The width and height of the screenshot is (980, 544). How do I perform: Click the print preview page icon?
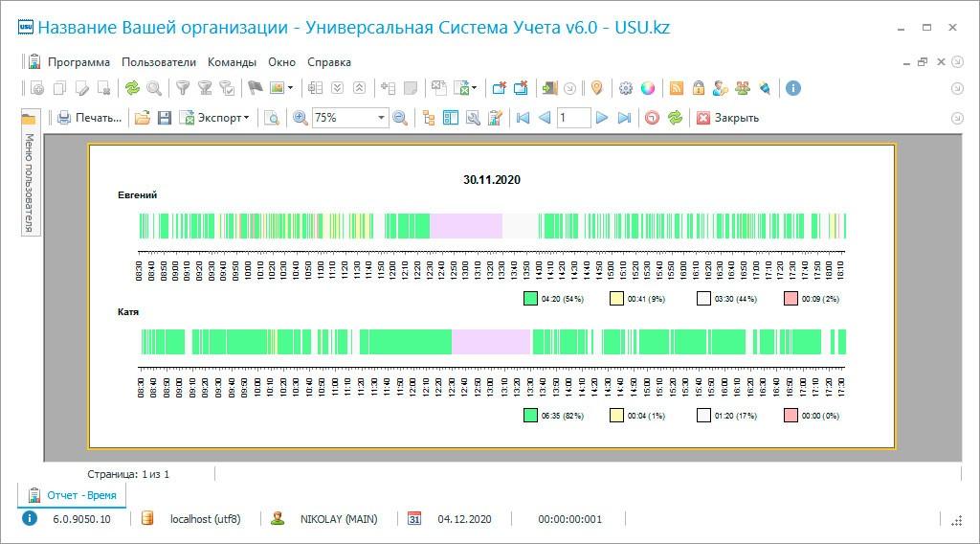(271, 118)
